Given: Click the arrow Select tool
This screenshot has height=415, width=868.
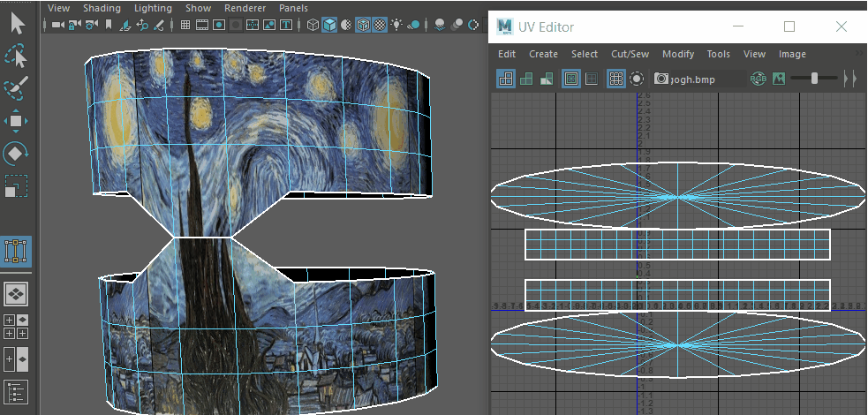Looking at the screenshot, I should click(x=17, y=24).
